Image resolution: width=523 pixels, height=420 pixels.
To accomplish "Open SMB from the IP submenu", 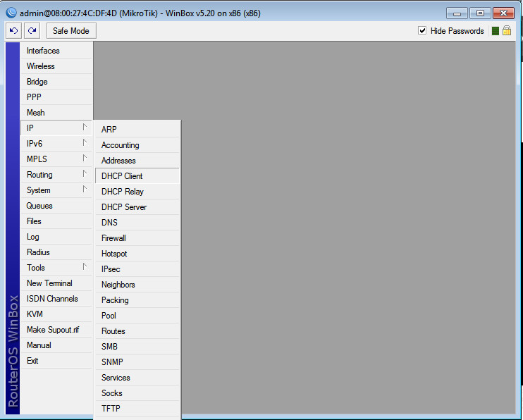I will pos(137,347).
